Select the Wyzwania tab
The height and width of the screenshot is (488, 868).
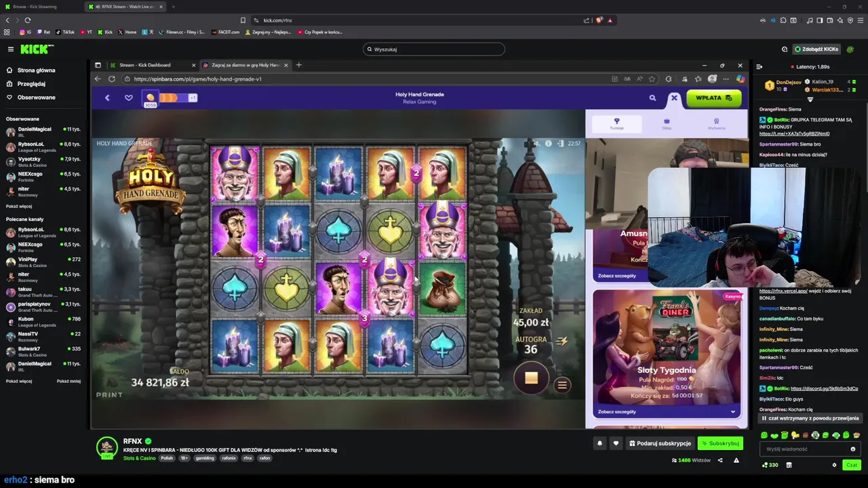point(716,123)
